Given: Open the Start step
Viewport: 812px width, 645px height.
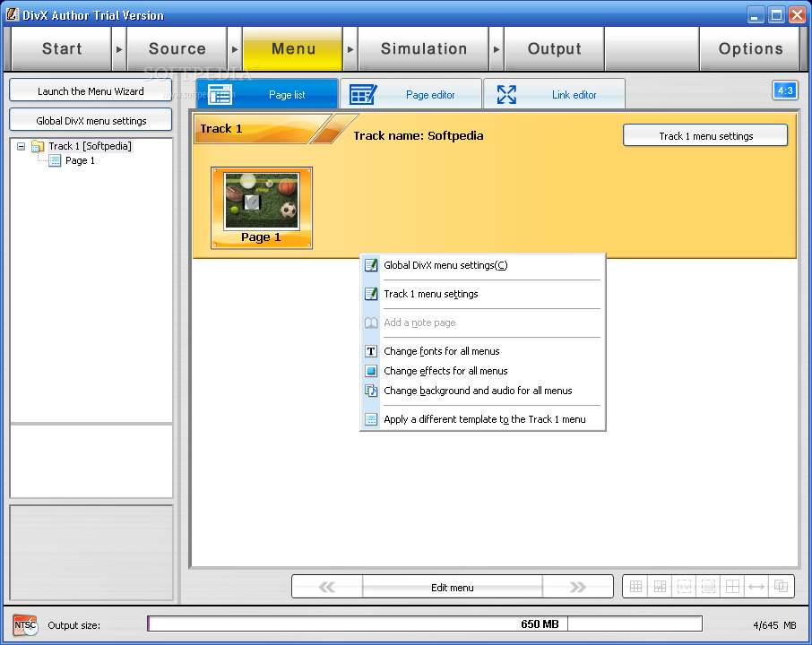Looking at the screenshot, I should [x=62, y=49].
